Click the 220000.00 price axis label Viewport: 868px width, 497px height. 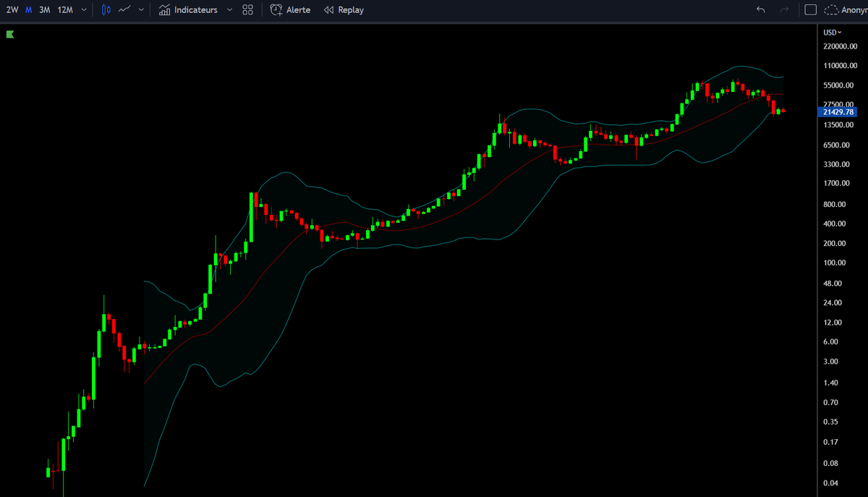841,46
